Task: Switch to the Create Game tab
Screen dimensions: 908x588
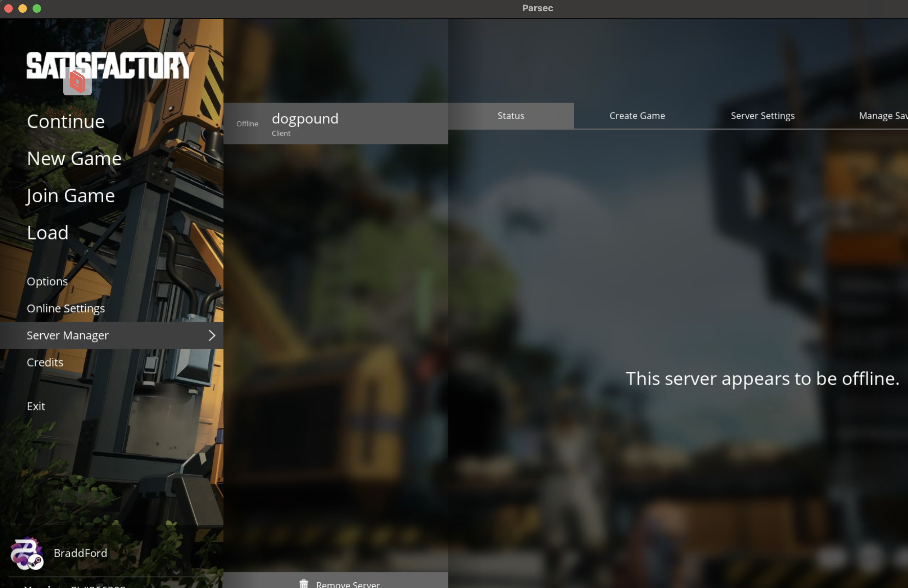Action: tap(637, 116)
